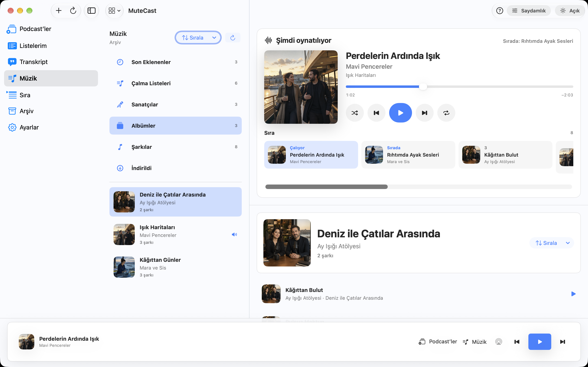Click the Saydamlık button
The height and width of the screenshot is (367, 588).
click(529, 11)
